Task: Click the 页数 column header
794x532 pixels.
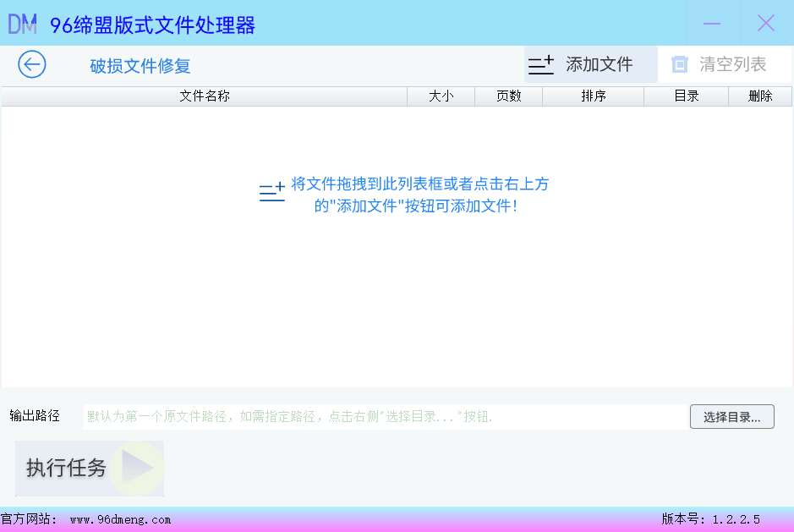Action: pos(508,96)
